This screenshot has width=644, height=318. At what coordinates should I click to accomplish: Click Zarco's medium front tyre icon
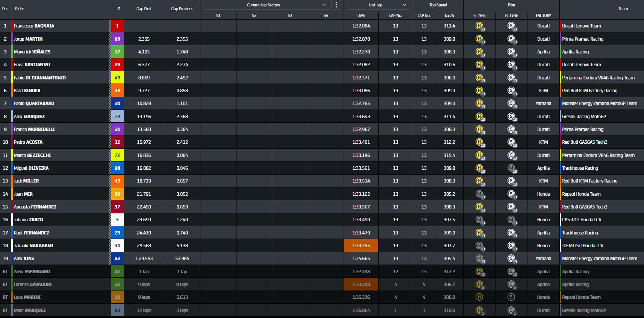click(x=479, y=219)
